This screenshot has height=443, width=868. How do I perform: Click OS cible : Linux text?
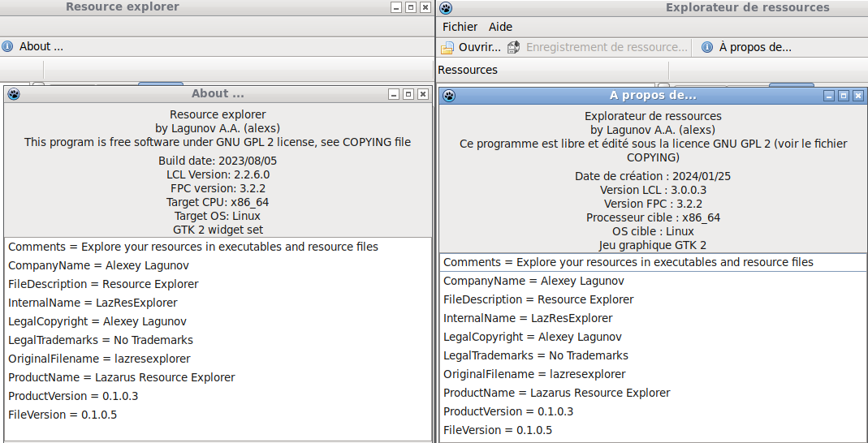[x=653, y=231]
